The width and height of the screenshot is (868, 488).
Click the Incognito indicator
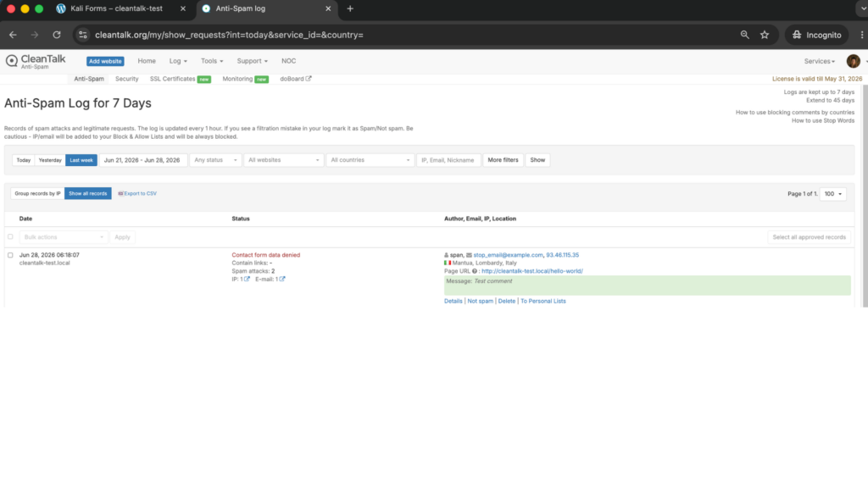816,35
